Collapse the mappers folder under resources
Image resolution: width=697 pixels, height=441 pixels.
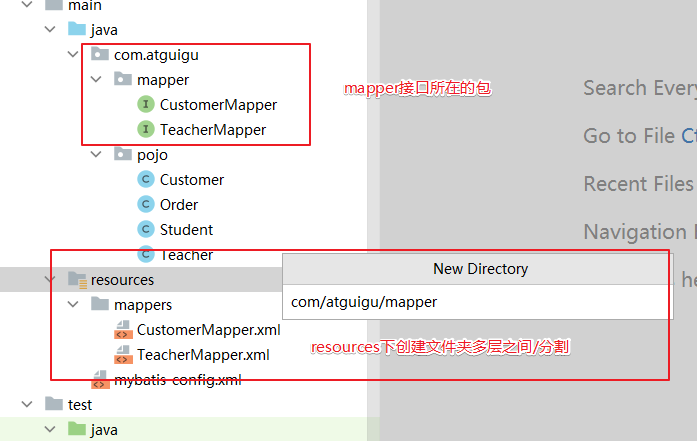tap(73, 304)
